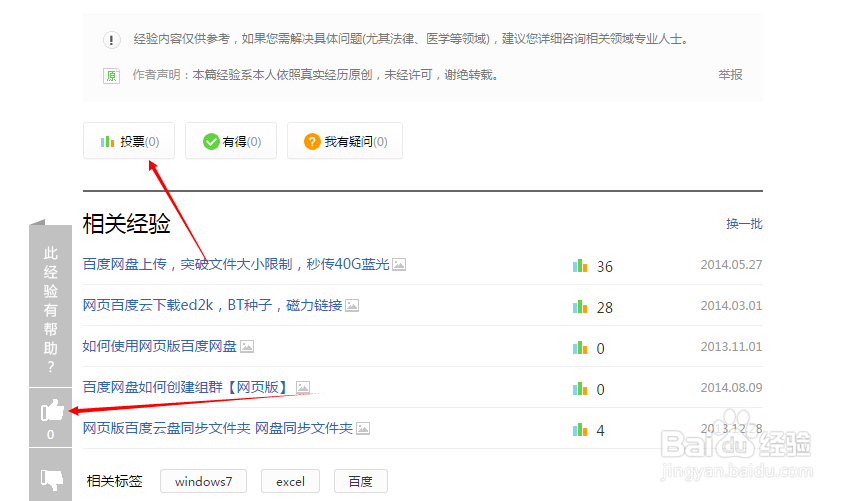Screen dimensions: 862x501
Task: Click the thumbs-down icon in sidebar
Action: click(x=52, y=479)
